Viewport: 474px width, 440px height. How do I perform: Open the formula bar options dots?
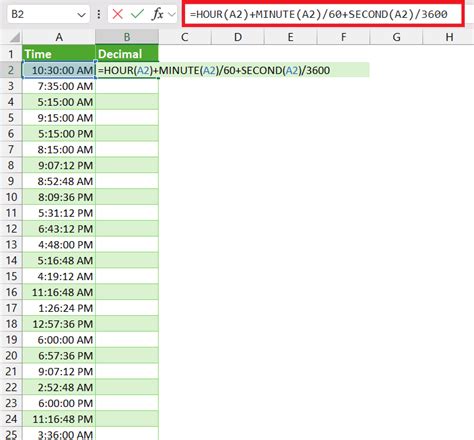click(x=99, y=14)
